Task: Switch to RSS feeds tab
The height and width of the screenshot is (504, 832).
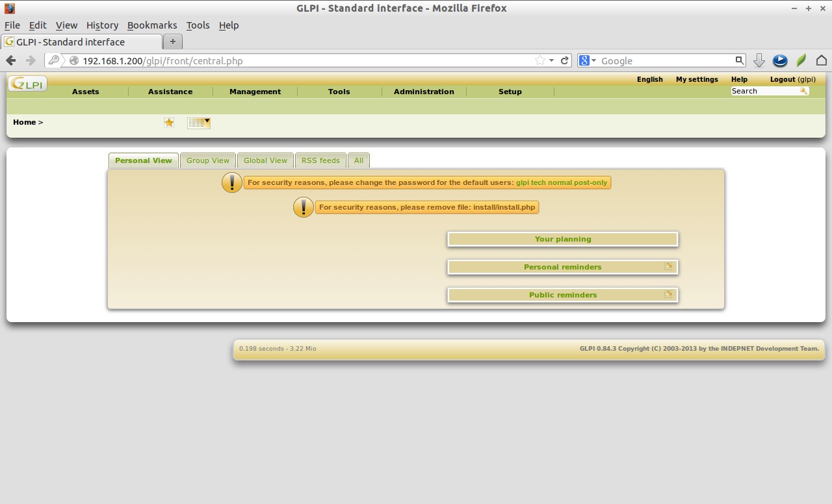Action: tap(320, 160)
